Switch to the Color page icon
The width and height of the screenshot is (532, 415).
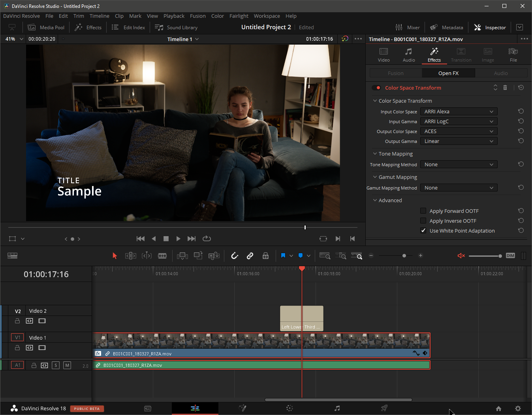(x=289, y=408)
